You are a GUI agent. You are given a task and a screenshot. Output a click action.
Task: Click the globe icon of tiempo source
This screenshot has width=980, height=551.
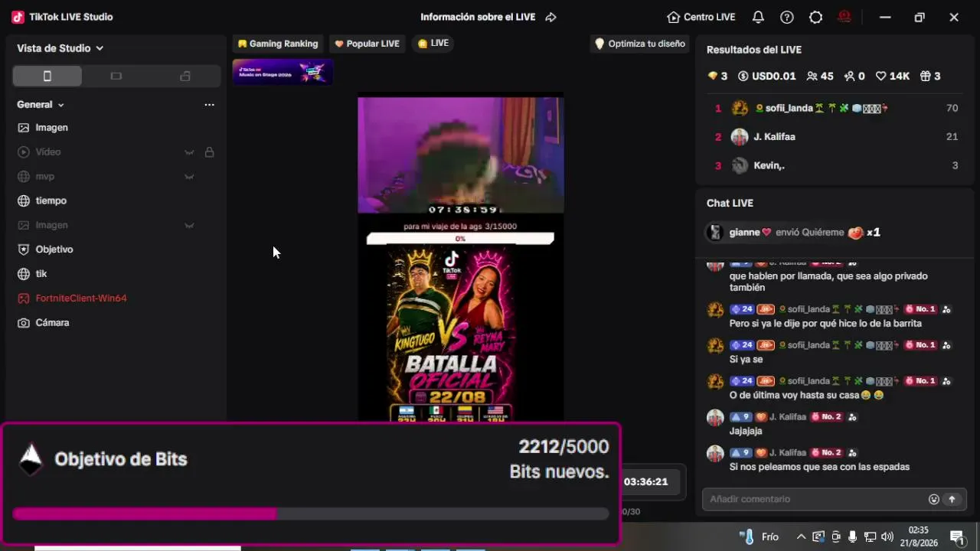[24, 201]
